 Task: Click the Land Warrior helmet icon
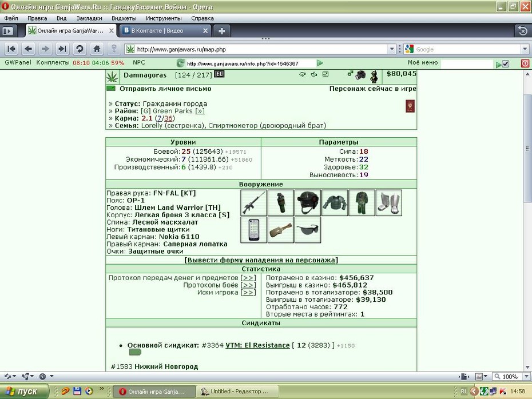point(308,203)
